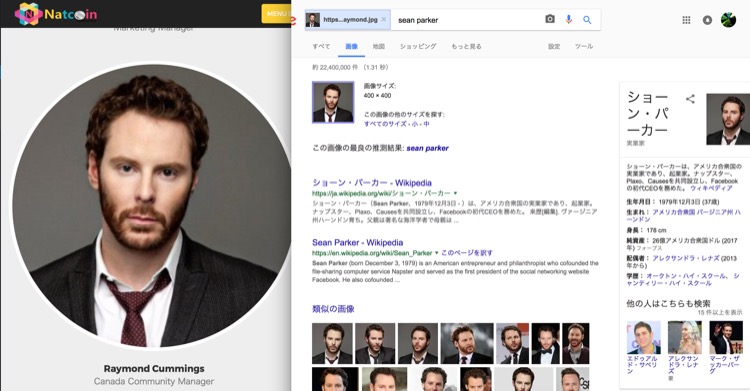Open the マーク・ザッカーバーグ related person thumbnail
750x391 pixels.
click(x=726, y=337)
